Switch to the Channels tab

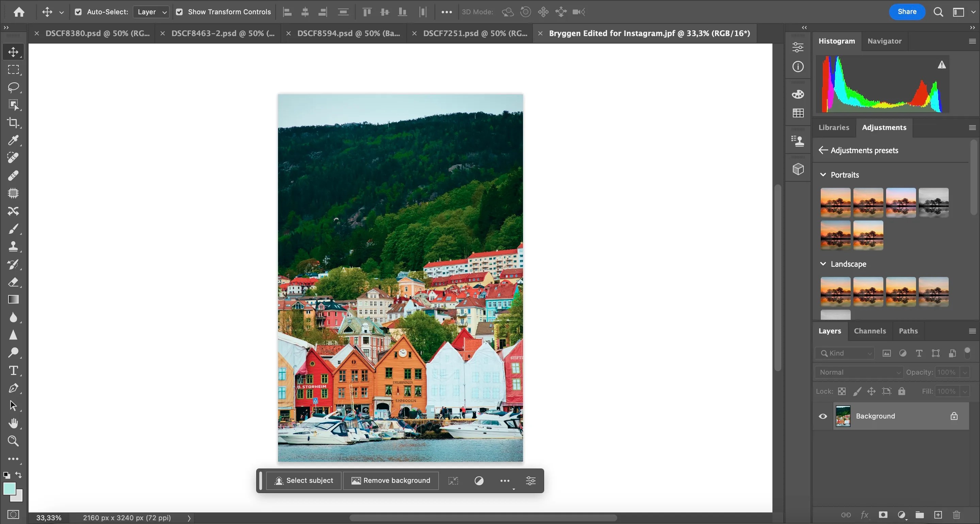(870, 331)
